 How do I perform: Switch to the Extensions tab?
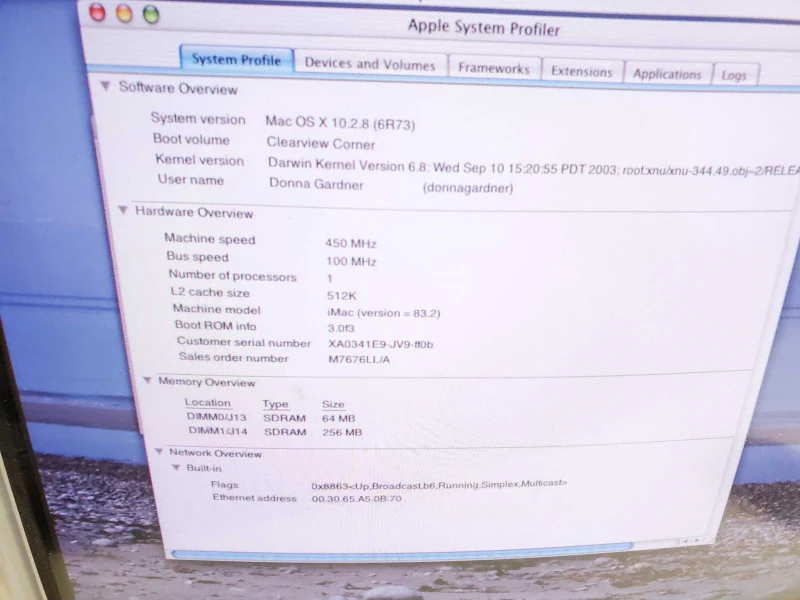582,71
